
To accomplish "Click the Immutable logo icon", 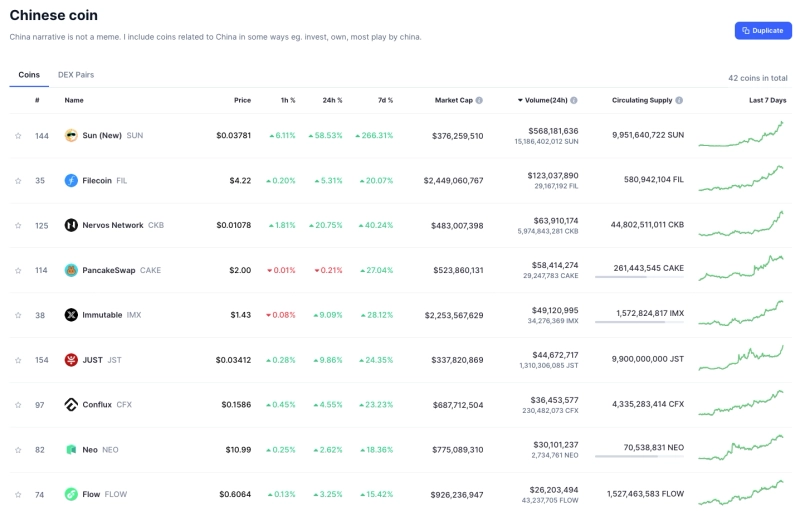I will click(x=71, y=315).
